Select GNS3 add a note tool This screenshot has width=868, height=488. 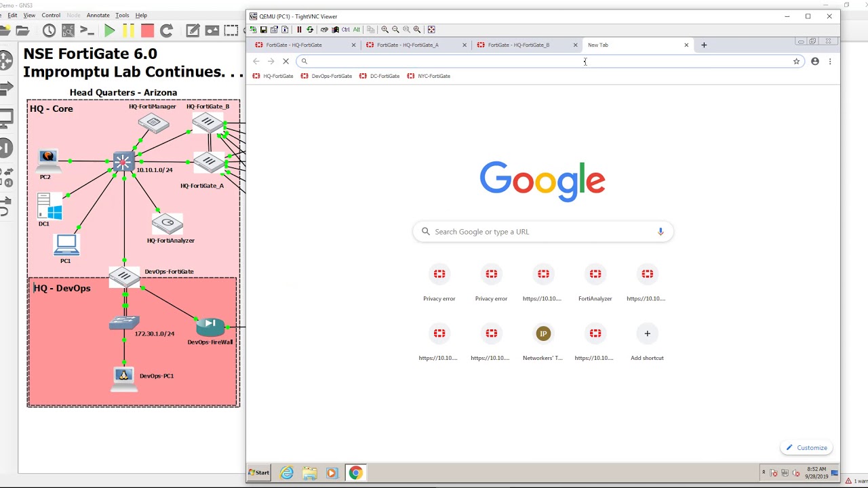pos(193,30)
